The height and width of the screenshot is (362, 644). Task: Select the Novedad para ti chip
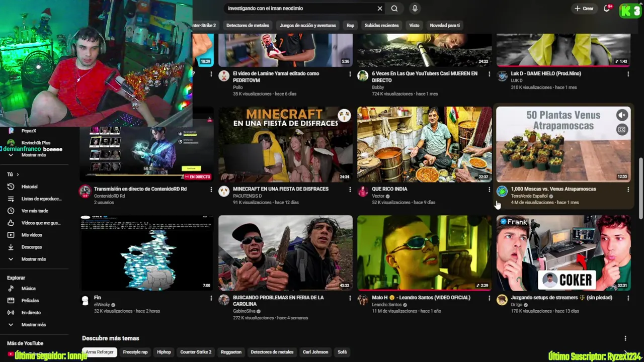click(445, 25)
